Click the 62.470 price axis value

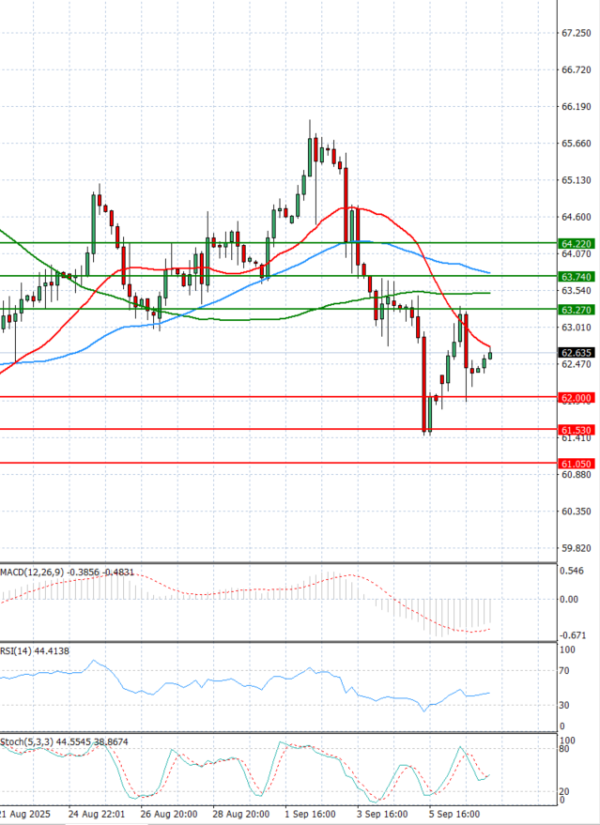576,364
